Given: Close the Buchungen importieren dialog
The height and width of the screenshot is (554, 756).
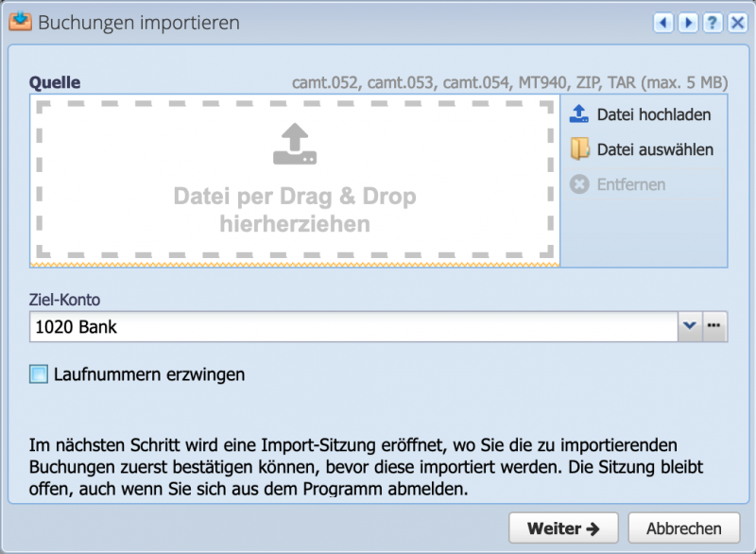Looking at the screenshot, I should click(738, 22).
